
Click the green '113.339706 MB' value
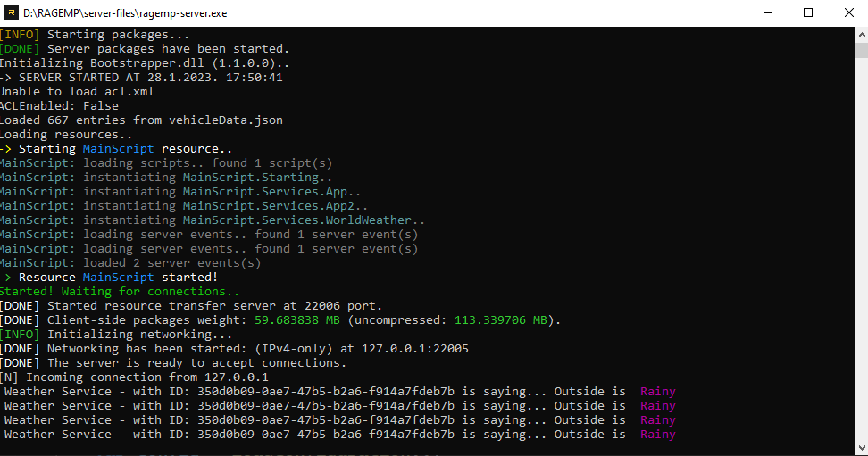(500, 320)
